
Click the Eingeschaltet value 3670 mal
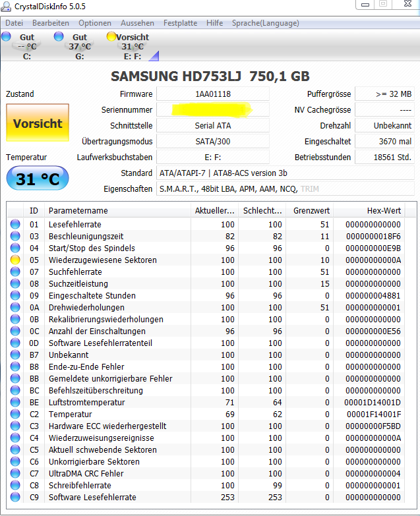pyautogui.click(x=384, y=142)
